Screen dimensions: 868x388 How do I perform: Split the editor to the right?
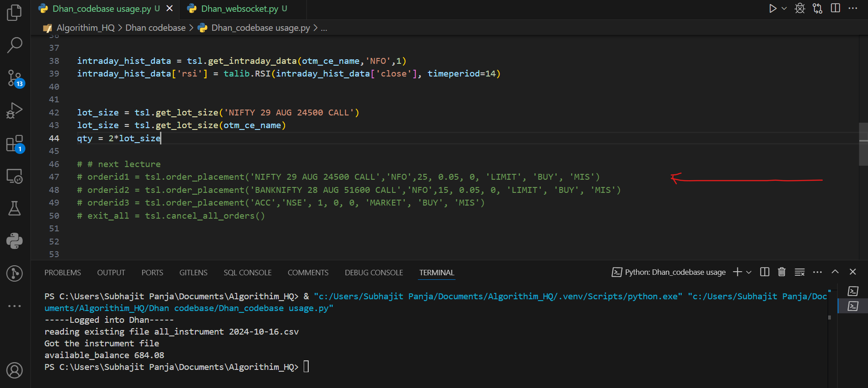pos(835,9)
